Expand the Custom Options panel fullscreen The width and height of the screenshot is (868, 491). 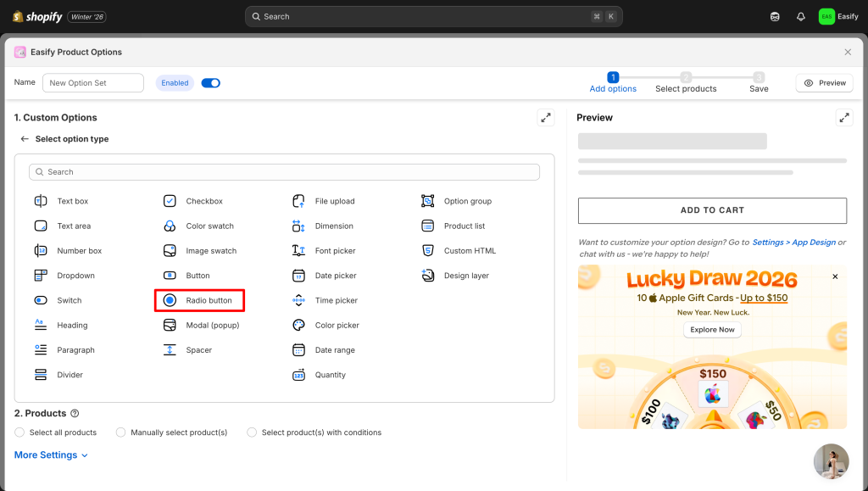[x=546, y=118]
